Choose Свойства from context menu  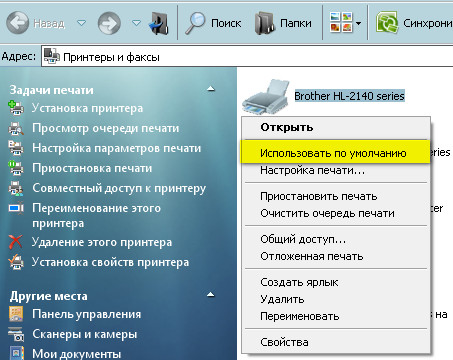coord(336,342)
